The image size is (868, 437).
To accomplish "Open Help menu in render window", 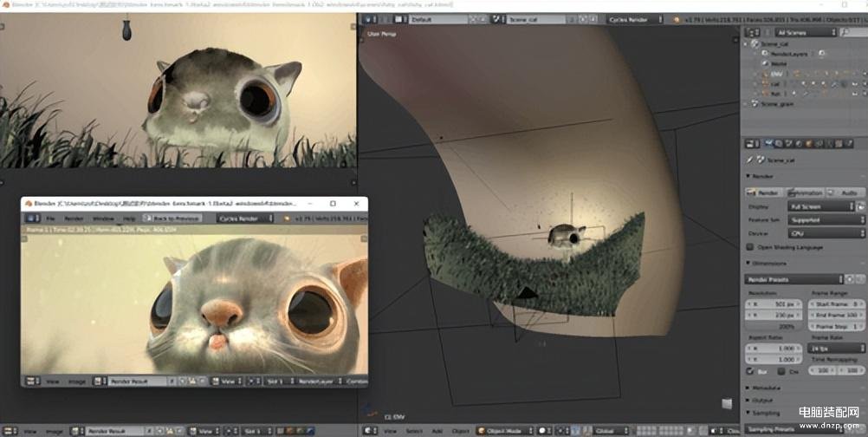I will click(x=130, y=218).
